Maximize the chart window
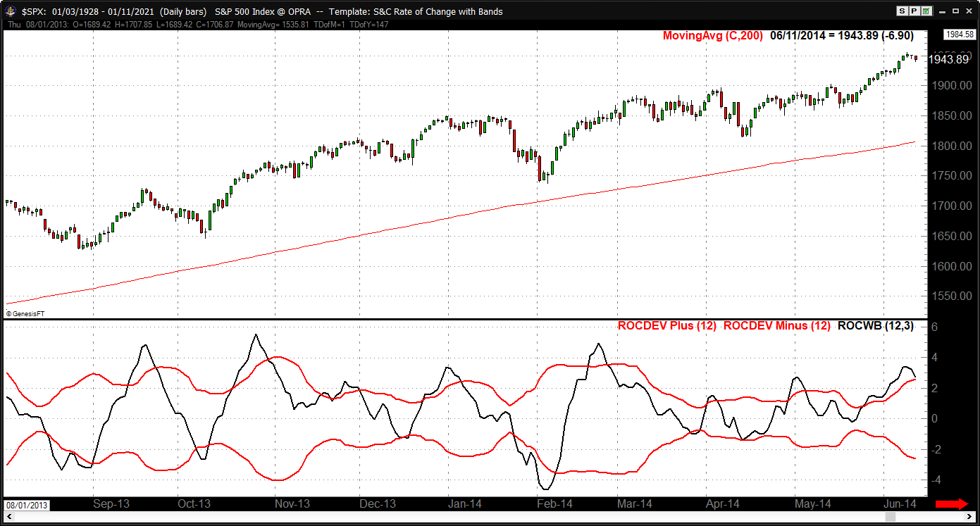Viewport: 980px width, 526px height. click(955, 11)
